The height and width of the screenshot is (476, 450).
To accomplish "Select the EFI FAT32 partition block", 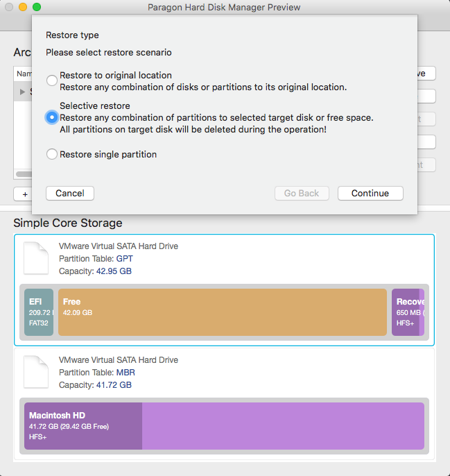I will click(39, 312).
